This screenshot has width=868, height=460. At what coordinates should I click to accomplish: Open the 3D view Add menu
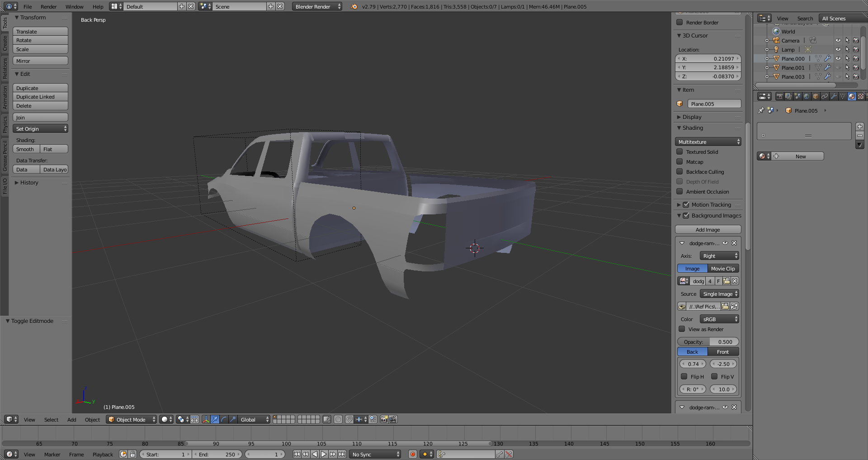(x=71, y=419)
